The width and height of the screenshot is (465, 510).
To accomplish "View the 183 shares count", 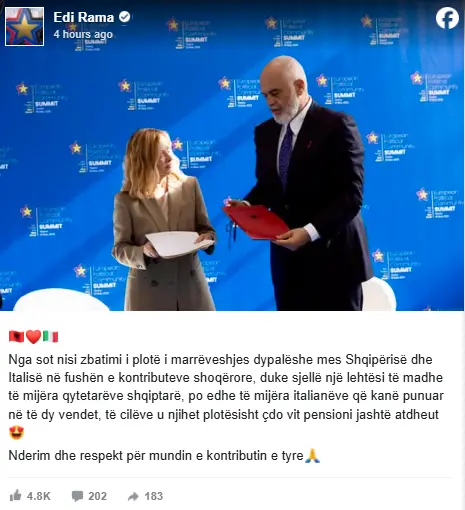I will [154, 496].
